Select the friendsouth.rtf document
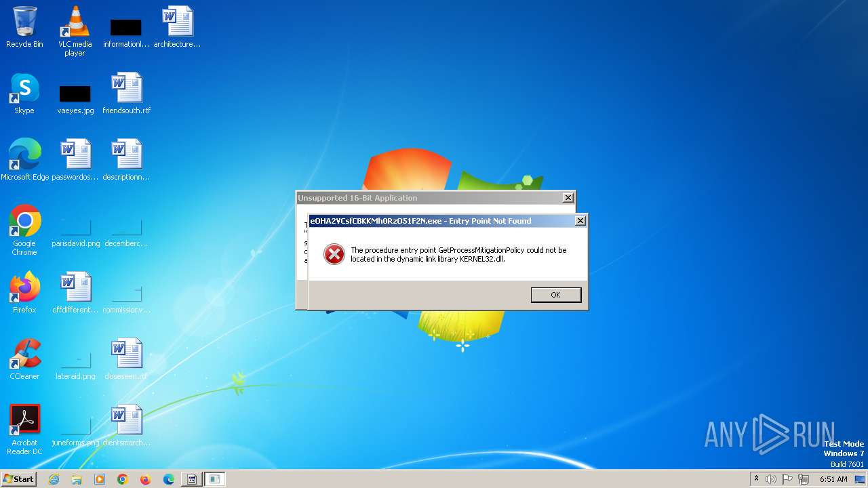868x488 pixels. click(127, 94)
